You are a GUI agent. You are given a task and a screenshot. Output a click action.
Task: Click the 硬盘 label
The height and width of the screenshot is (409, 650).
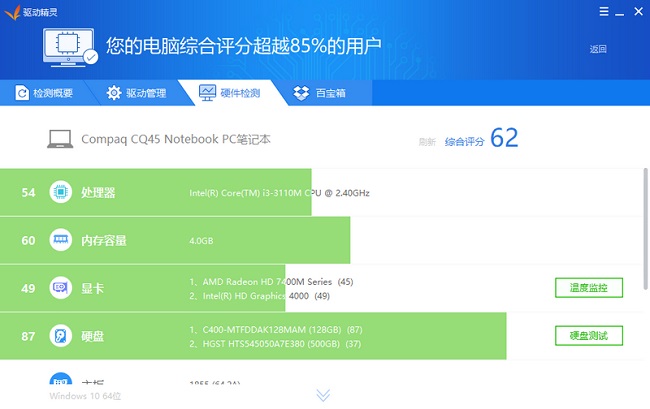pyautogui.click(x=92, y=336)
